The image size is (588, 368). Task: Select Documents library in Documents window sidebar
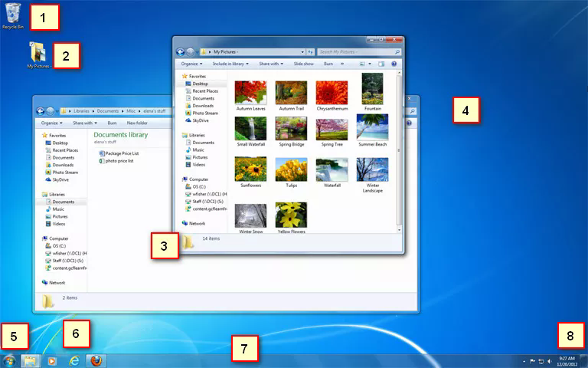(60, 202)
